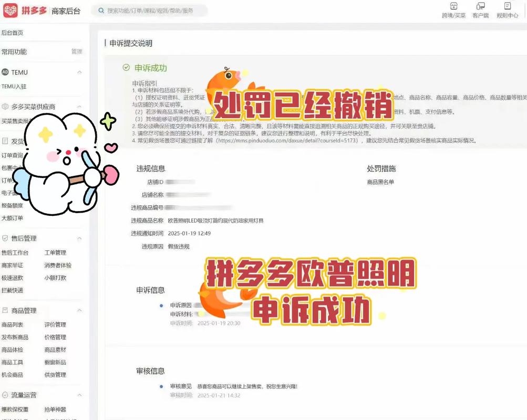This screenshot has width=527, height=420.
Task: Open 橱窗新品 menu item
Action: [x=55, y=362]
